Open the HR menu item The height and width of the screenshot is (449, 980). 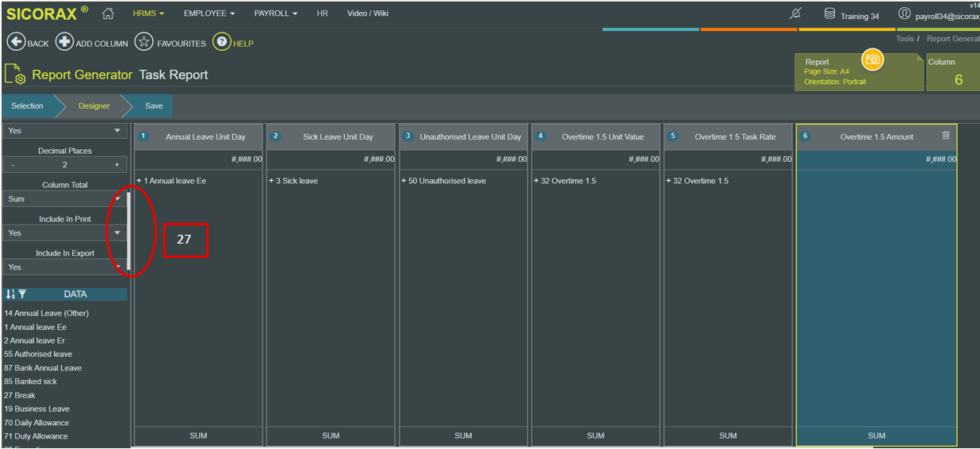tap(322, 13)
